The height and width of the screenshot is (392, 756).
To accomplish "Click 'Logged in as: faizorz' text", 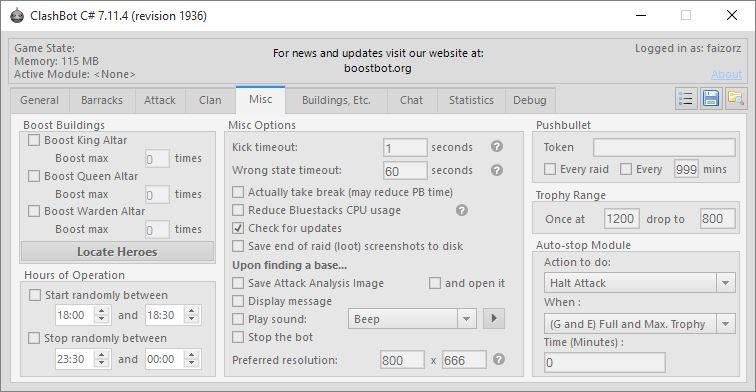I will [x=688, y=48].
